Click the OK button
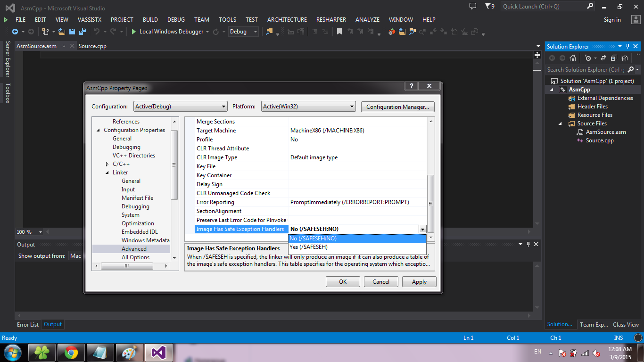 point(343,281)
